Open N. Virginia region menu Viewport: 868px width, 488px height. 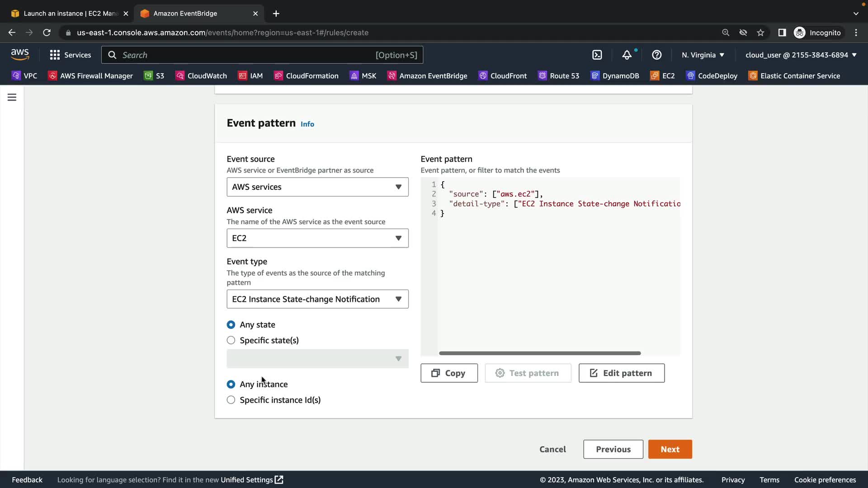pos(703,55)
